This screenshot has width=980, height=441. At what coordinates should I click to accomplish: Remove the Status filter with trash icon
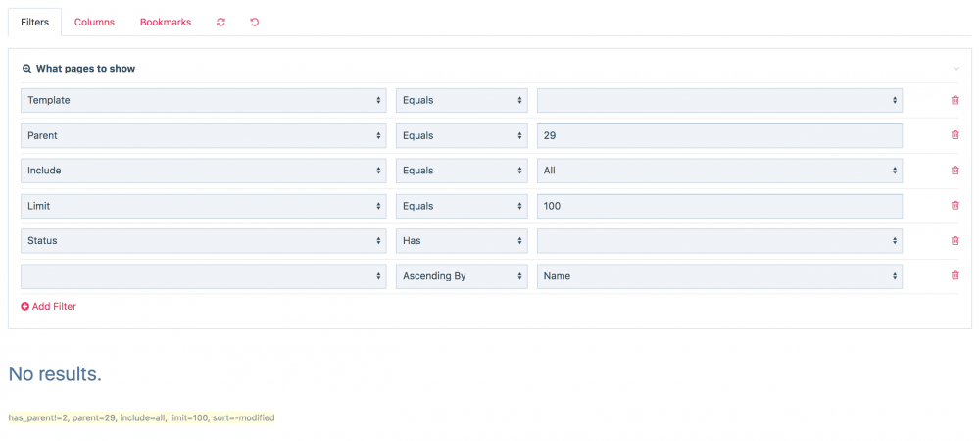(955, 241)
